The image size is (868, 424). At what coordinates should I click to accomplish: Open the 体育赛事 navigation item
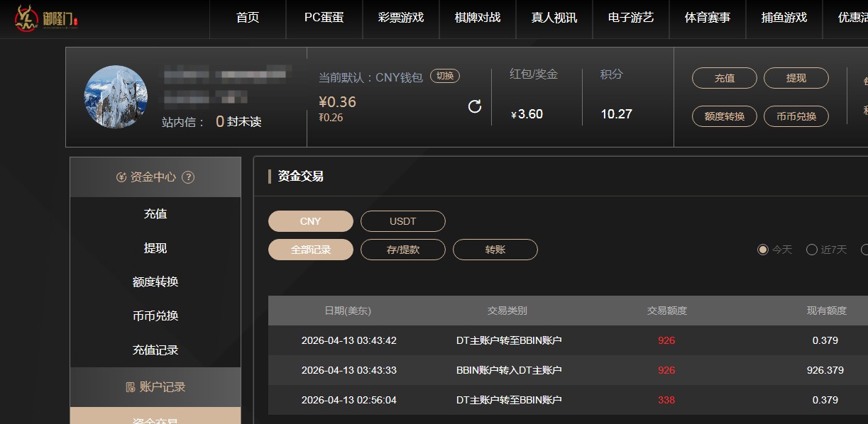707,19
